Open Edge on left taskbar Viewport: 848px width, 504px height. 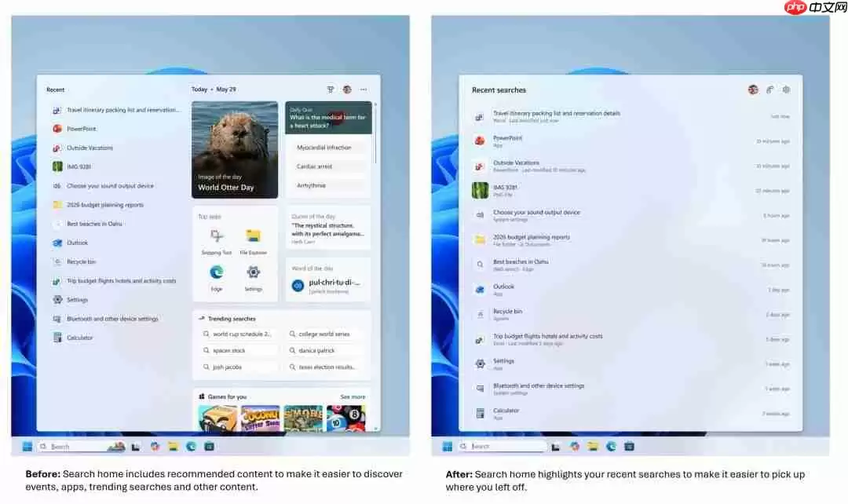click(191, 446)
